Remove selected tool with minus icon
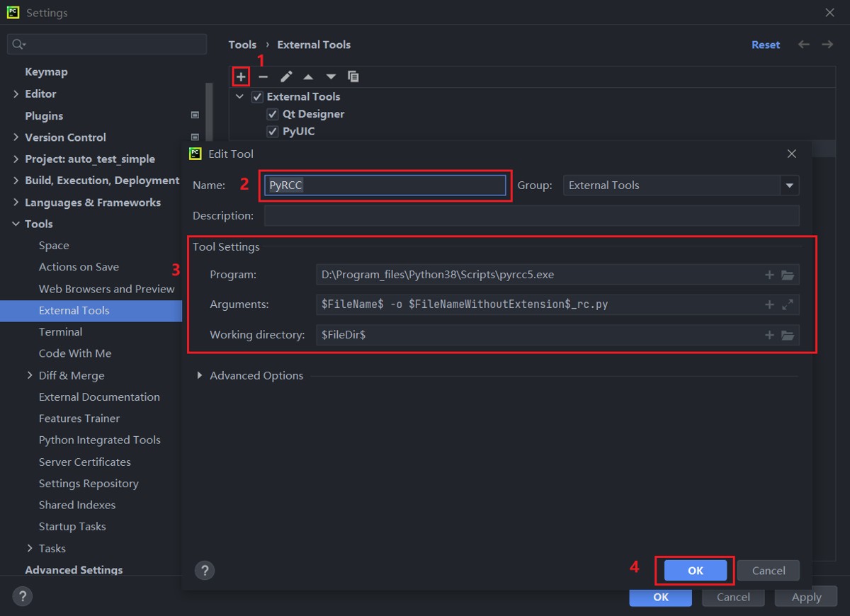This screenshot has height=616, width=850. (263, 76)
